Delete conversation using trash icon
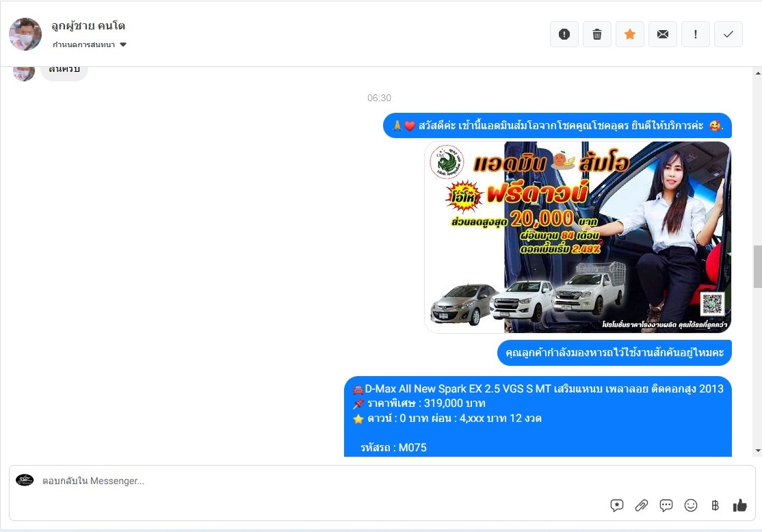Viewport: 762px width, 532px height. 596,34
